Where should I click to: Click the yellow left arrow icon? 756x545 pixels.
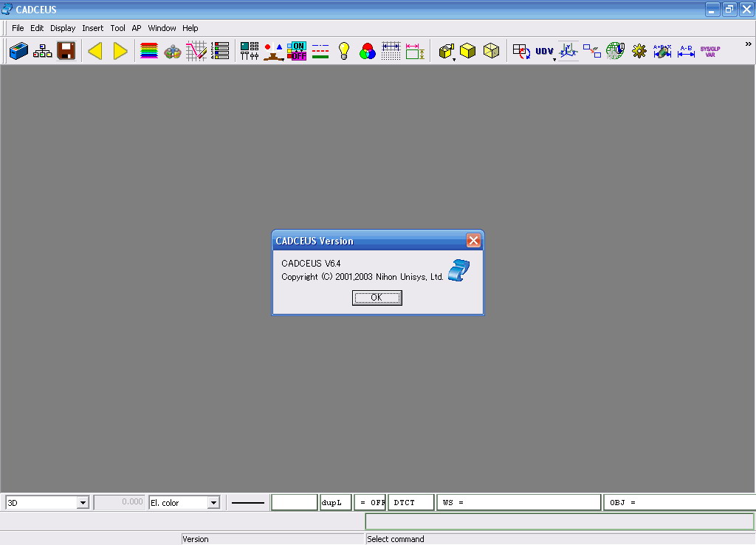95,51
